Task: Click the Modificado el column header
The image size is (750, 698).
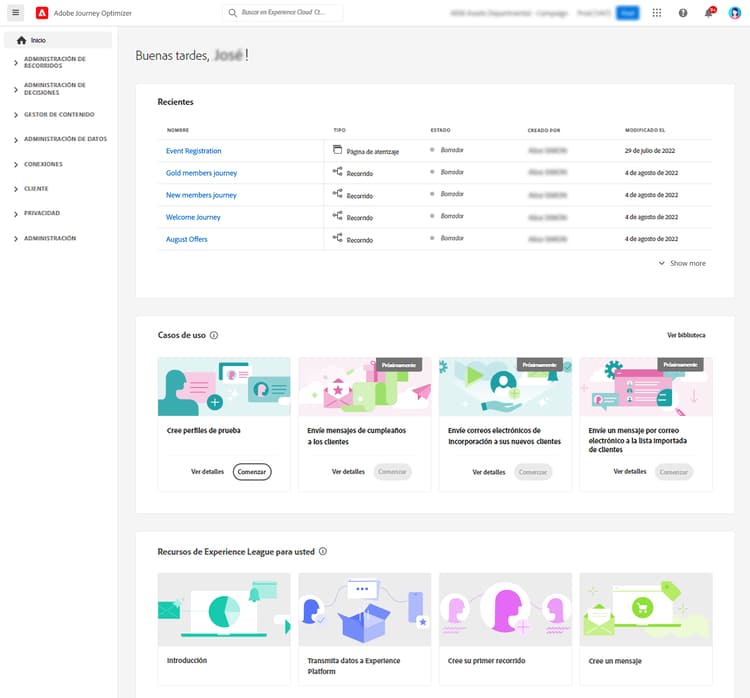Action: pyautogui.click(x=645, y=130)
